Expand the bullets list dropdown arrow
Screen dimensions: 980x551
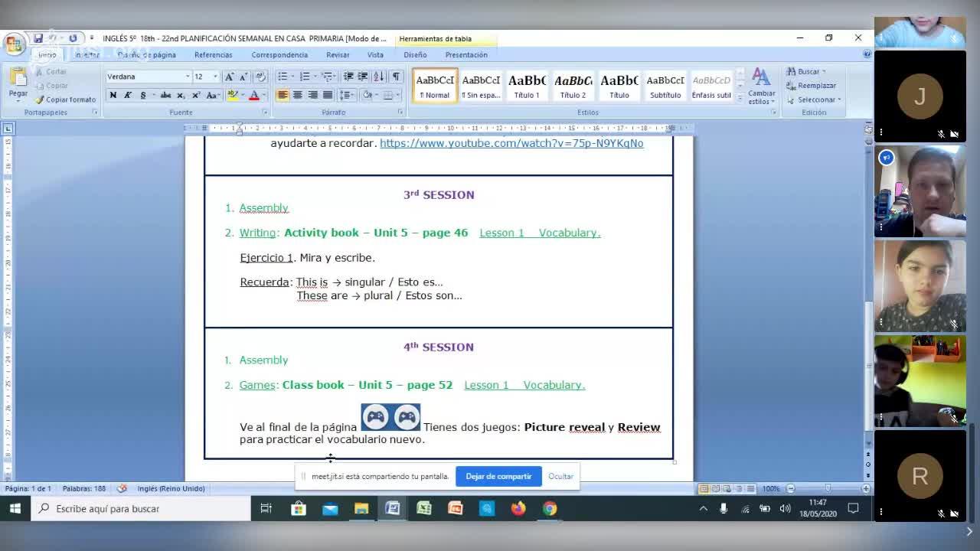click(292, 77)
